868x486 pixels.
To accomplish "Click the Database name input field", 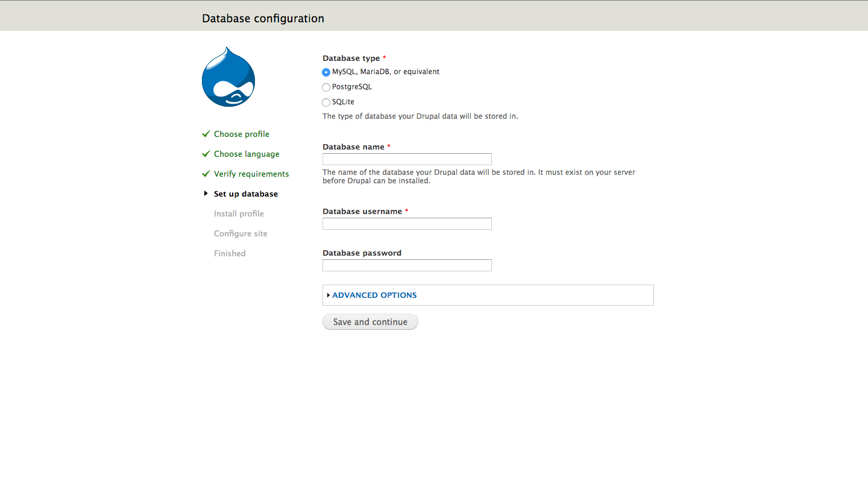I will [407, 159].
